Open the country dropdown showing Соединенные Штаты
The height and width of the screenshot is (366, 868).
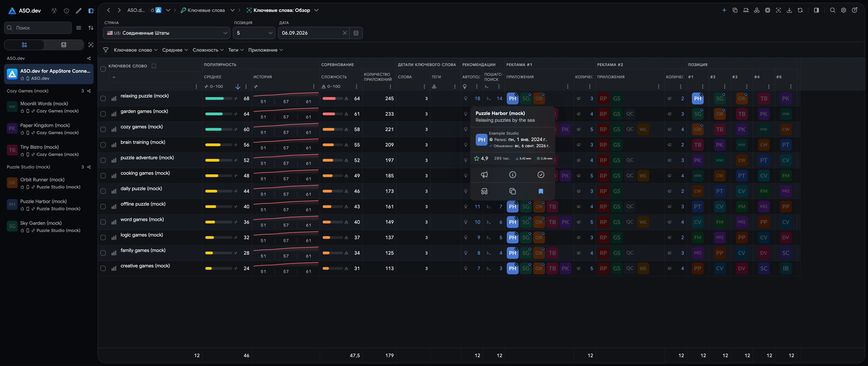pos(167,33)
